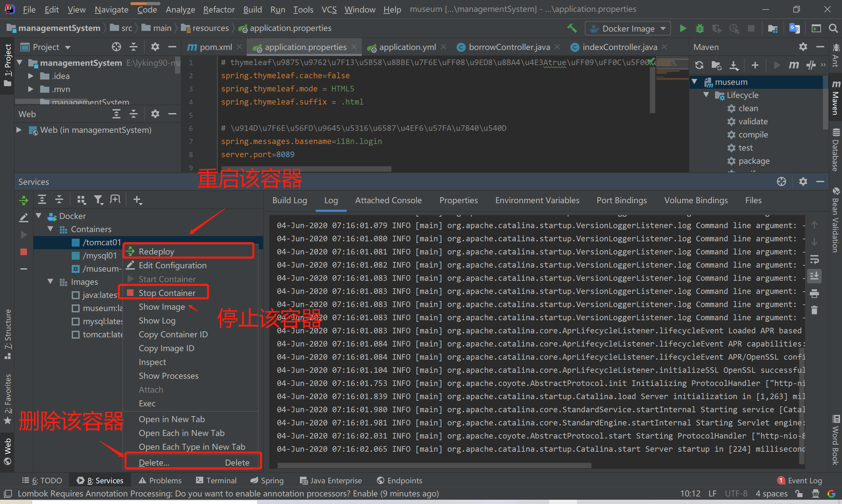The image size is (842, 504).
Task: Select the /mysql01 container
Action: [x=99, y=255]
